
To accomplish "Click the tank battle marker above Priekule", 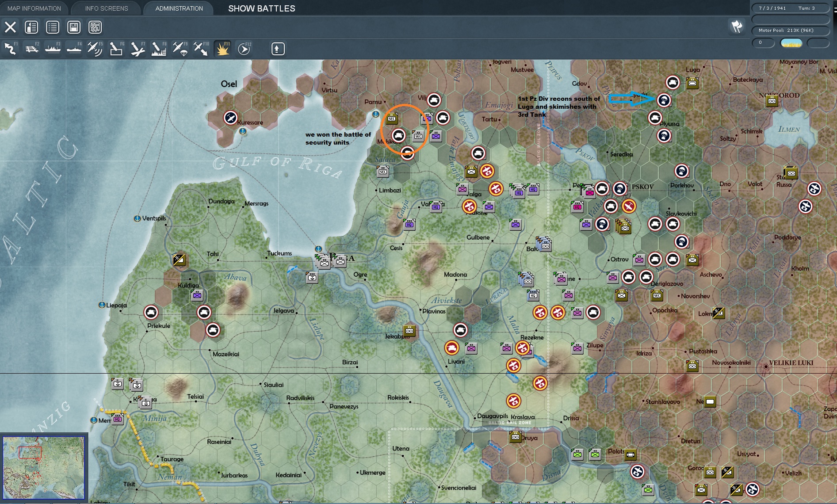I will [x=151, y=313].
